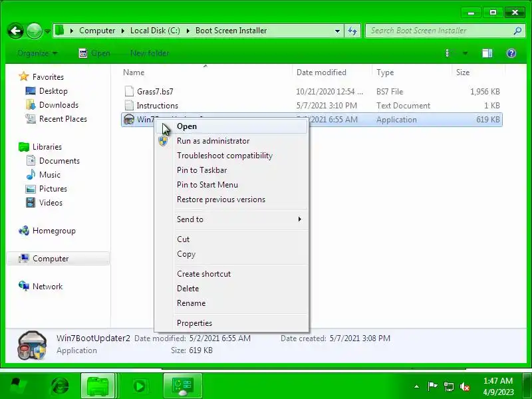Screen dimensions: 532x399
Task: Sort by the Size column header
Action: coord(478,72)
